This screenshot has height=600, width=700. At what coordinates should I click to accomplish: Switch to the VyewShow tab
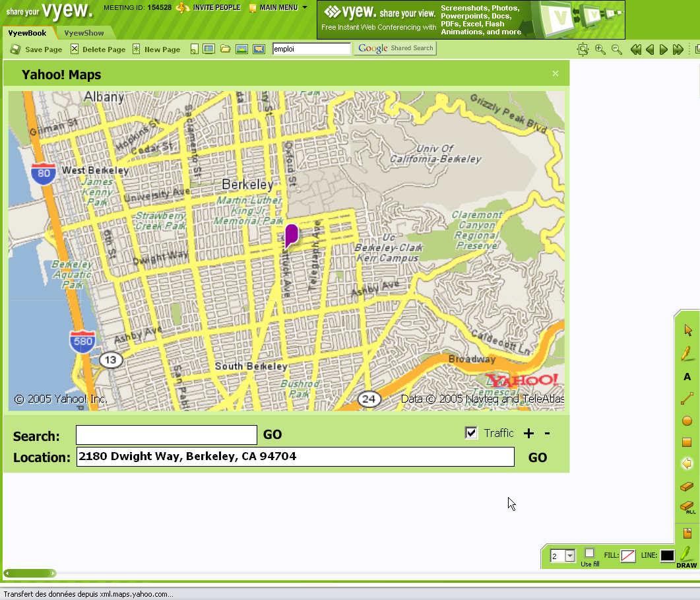tap(84, 33)
